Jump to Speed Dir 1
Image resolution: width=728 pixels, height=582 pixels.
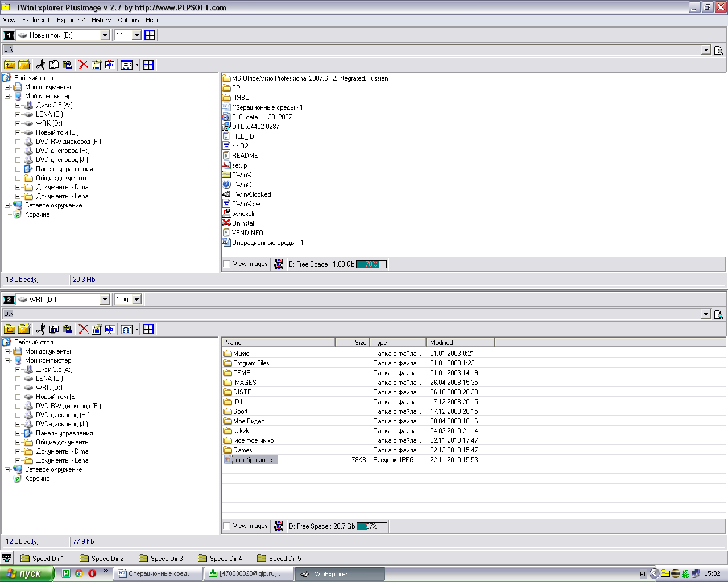click(43, 559)
